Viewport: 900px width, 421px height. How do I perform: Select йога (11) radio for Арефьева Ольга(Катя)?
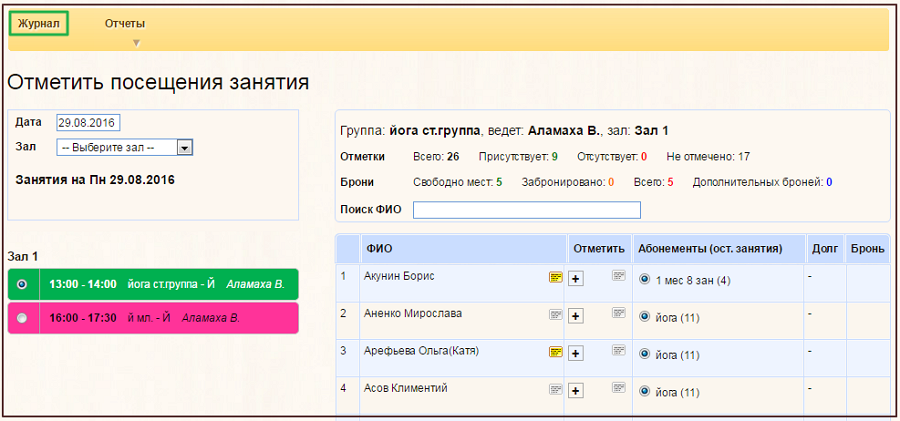[644, 354]
